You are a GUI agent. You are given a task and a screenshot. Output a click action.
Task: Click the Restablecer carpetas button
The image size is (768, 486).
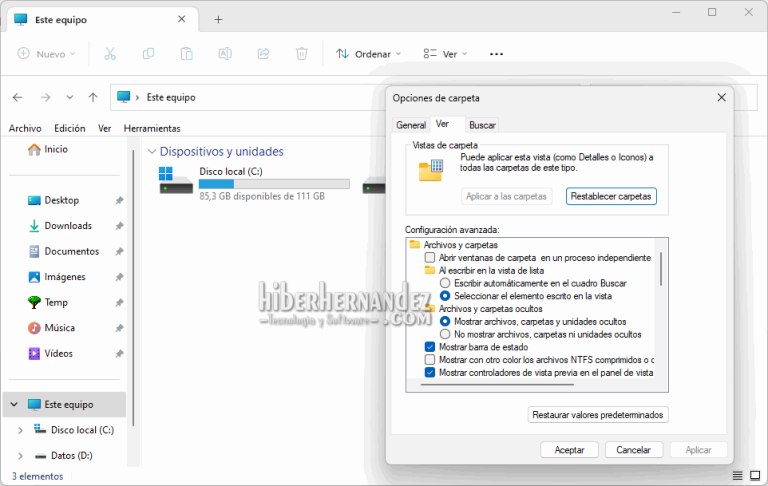click(611, 196)
